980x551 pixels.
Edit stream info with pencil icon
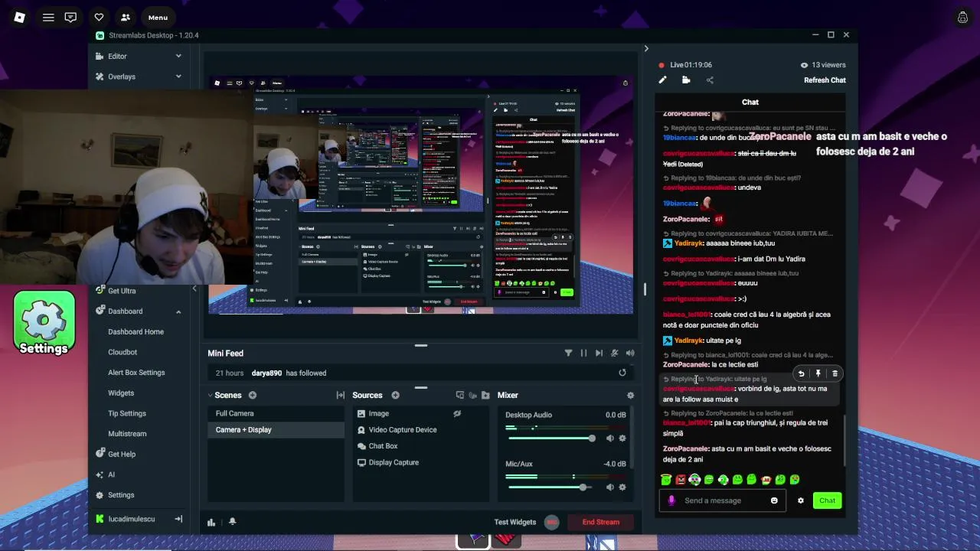[662, 80]
